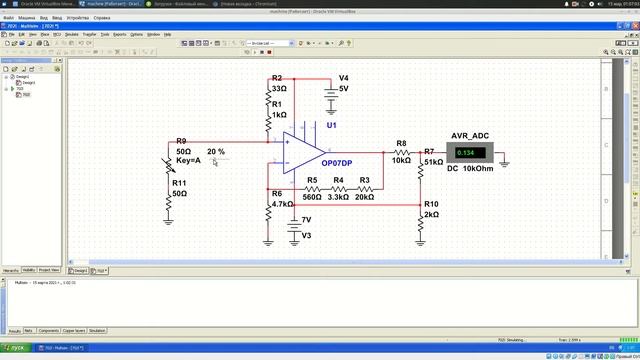Click the New design toolbar icon

click(x=7, y=43)
